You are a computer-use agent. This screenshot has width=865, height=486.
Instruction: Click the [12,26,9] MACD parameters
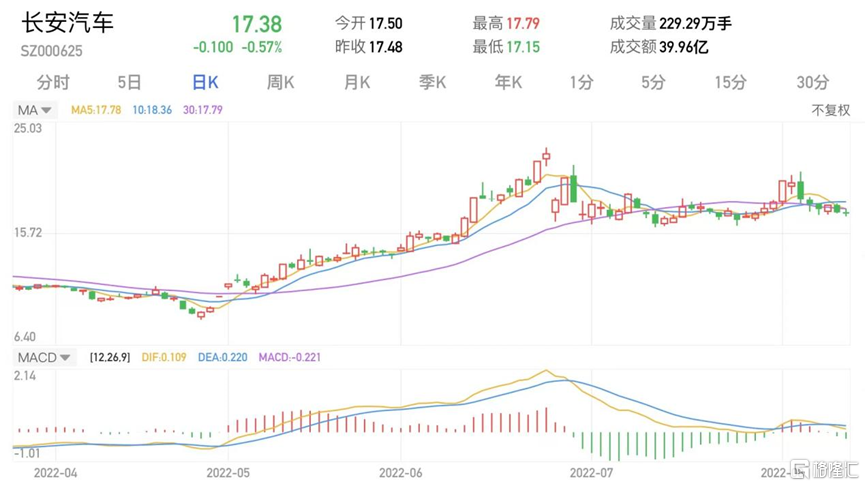coord(110,357)
